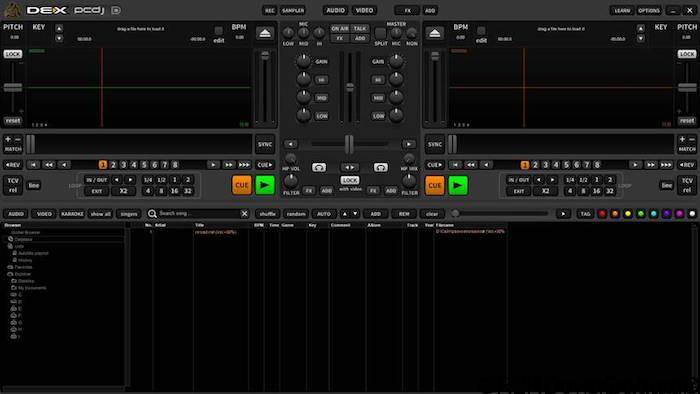Click the TAG button
This screenshot has width=700, height=394.
(585, 214)
